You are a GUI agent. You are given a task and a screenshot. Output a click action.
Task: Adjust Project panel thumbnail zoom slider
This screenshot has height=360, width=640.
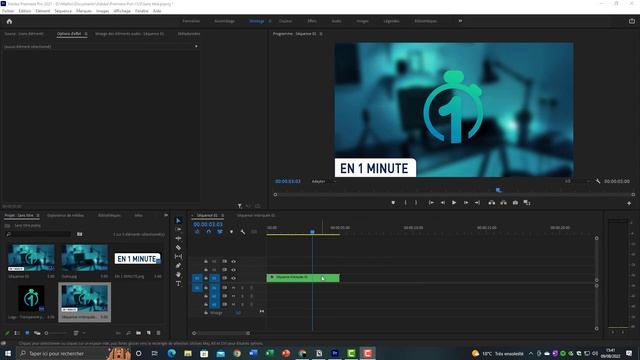pyautogui.click(x=56, y=333)
